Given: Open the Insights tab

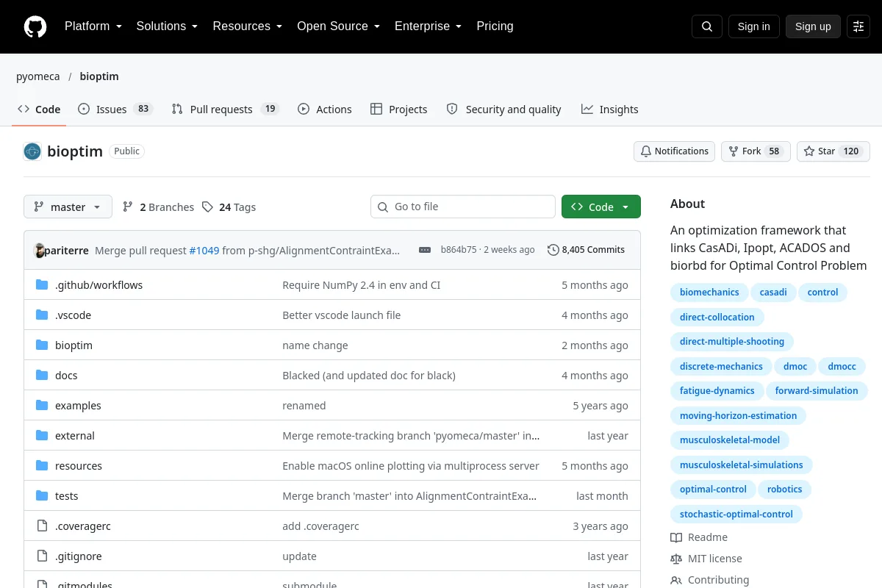Looking at the screenshot, I should (x=609, y=109).
